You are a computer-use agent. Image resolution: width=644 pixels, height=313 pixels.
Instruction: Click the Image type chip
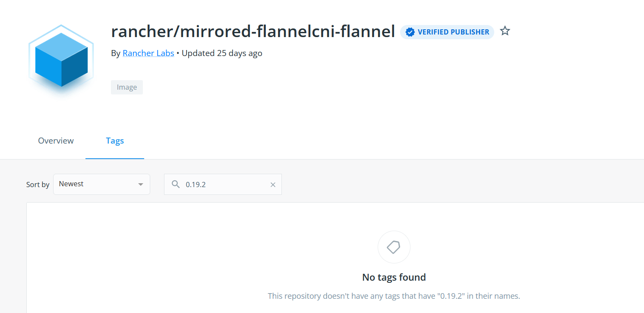(126, 87)
